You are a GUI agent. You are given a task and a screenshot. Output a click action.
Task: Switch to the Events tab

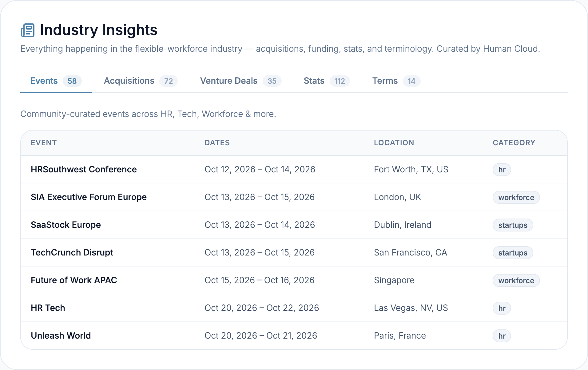click(56, 81)
